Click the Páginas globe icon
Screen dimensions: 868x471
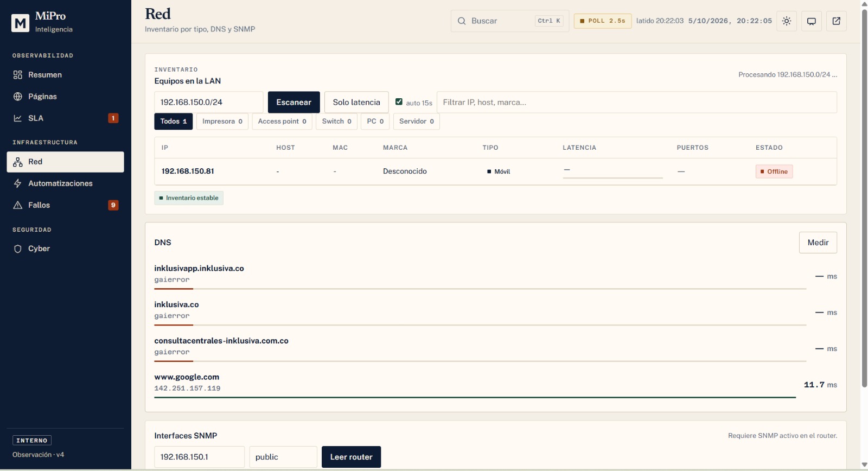[18, 97]
